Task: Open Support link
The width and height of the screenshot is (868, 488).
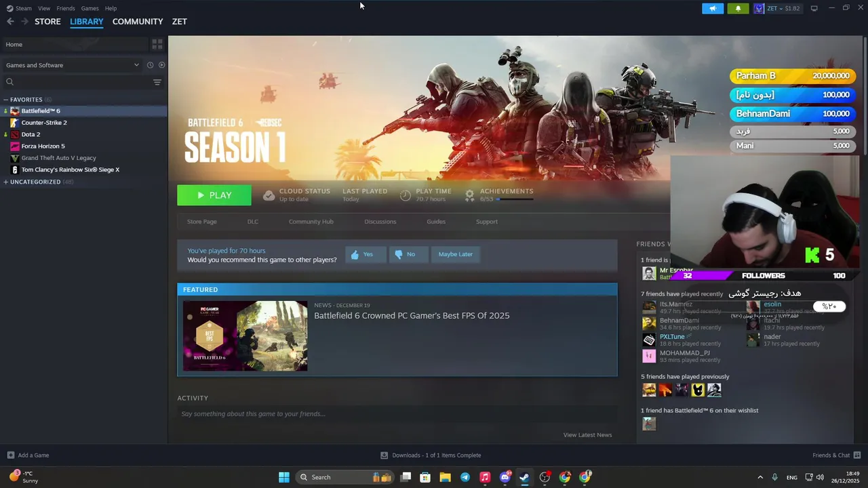Action: coord(487,222)
